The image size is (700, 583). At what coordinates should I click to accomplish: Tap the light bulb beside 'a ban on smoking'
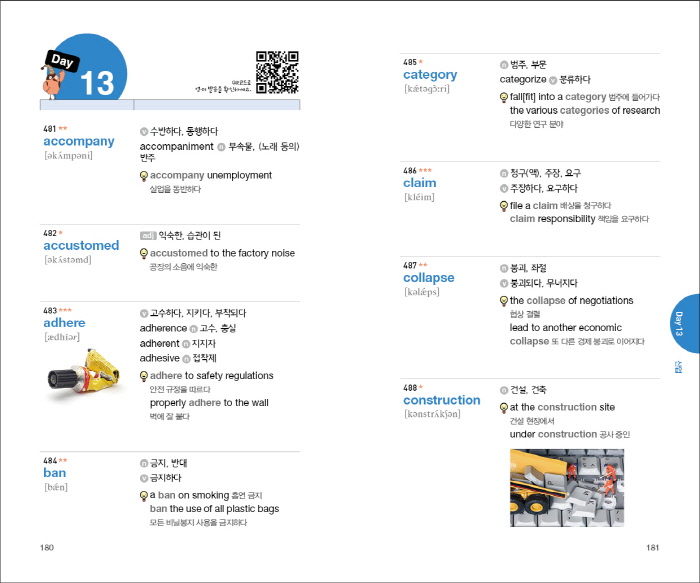pos(144,496)
